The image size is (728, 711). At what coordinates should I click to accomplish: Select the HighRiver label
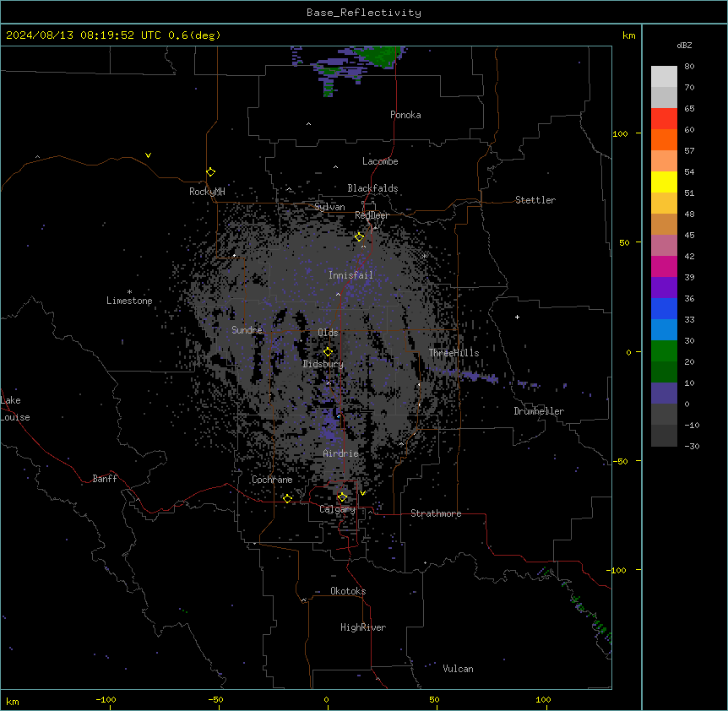click(363, 627)
